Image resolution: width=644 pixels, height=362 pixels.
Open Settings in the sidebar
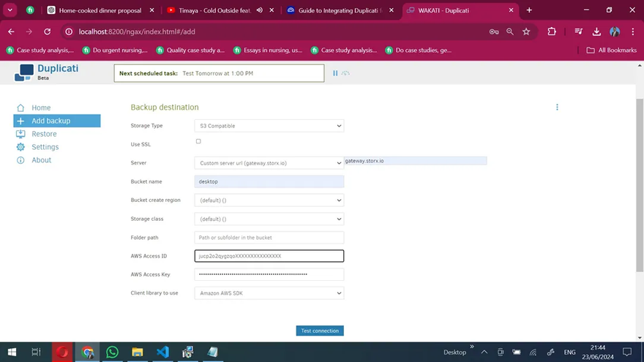coord(45,147)
